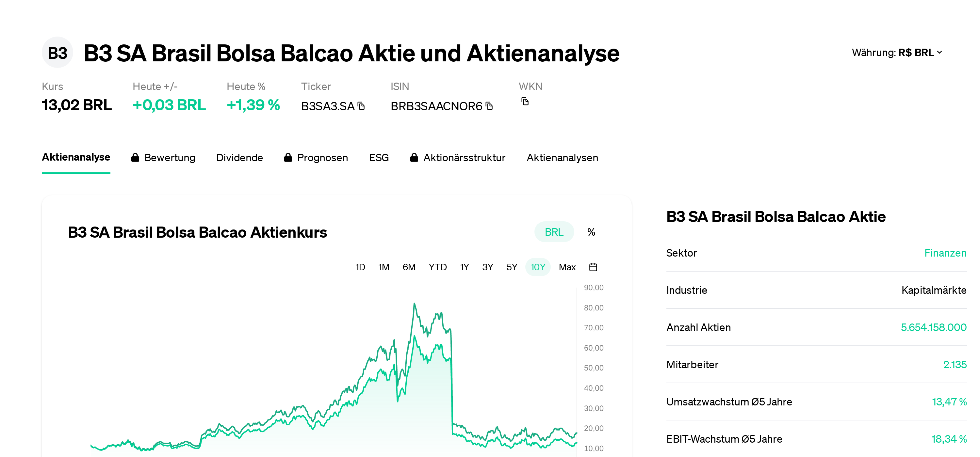Screen dimensions: 980x457
Task: Open the chart date range calendar
Action: (593, 267)
